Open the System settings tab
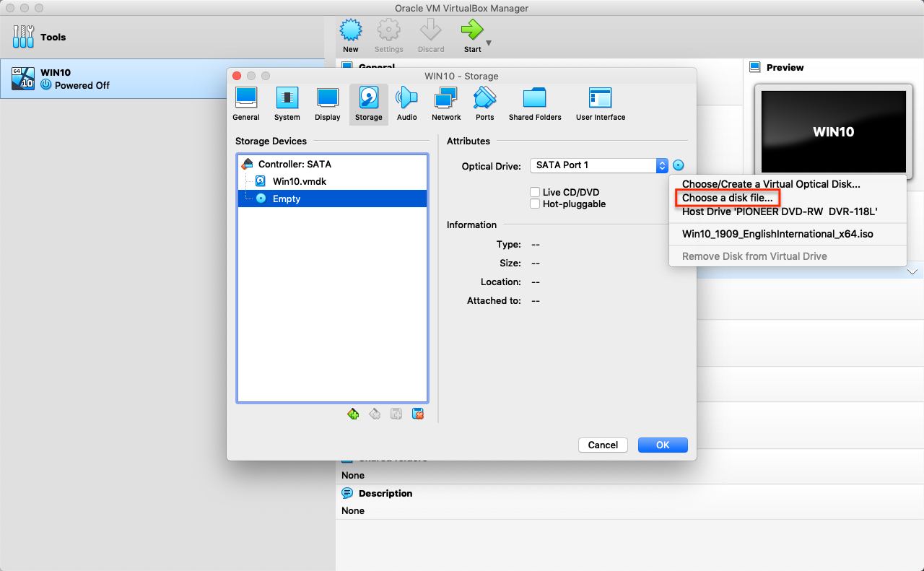 287,104
